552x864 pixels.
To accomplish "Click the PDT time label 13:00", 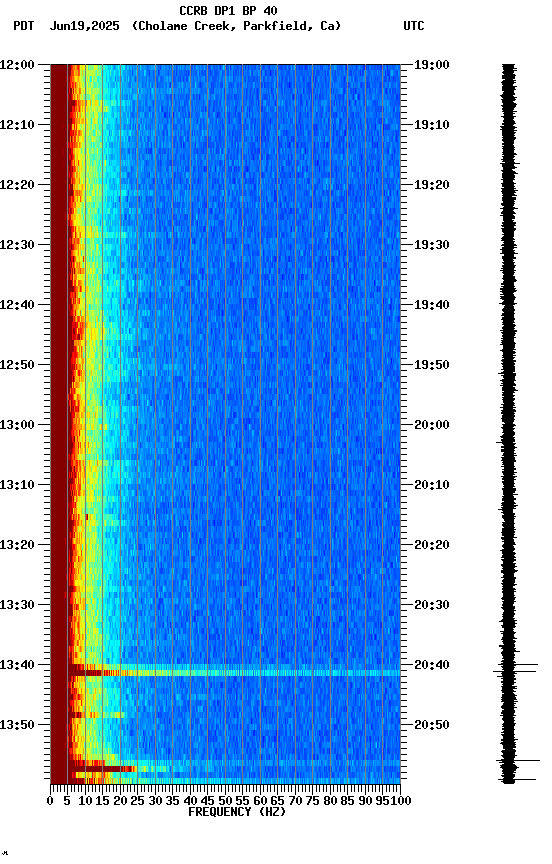I will pos(17,425).
